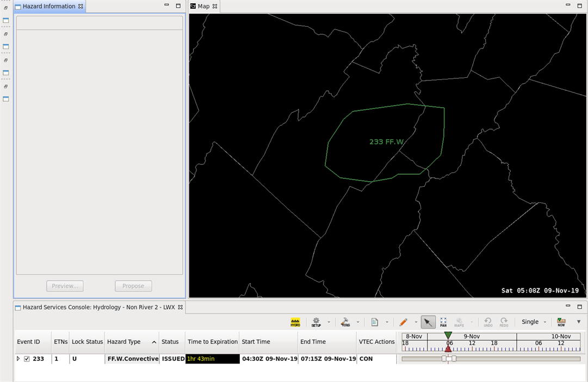The image size is (588, 382).
Task: Expand the SETUP dropdown arrow
Action: [329, 322]
